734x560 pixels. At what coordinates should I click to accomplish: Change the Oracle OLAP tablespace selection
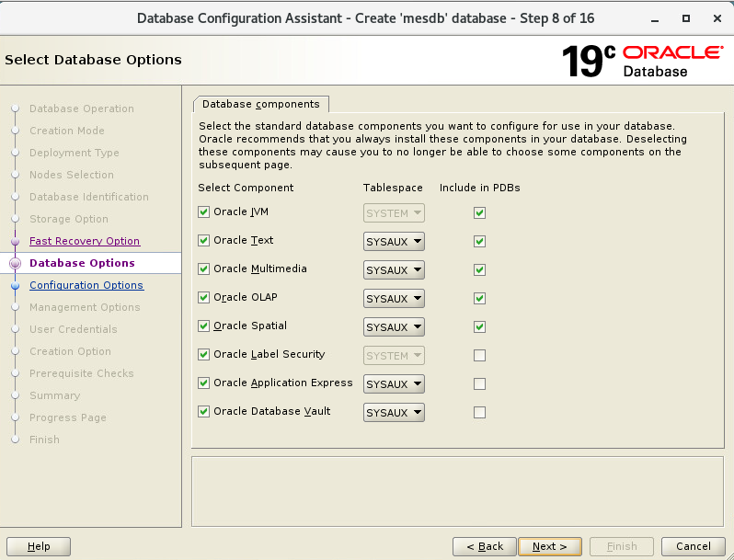coord(394,299)
